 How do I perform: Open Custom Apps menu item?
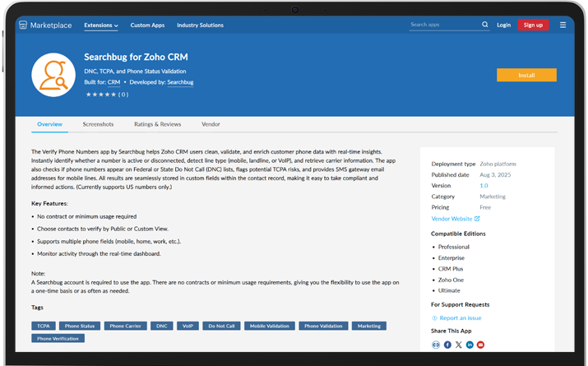point(147,25)
